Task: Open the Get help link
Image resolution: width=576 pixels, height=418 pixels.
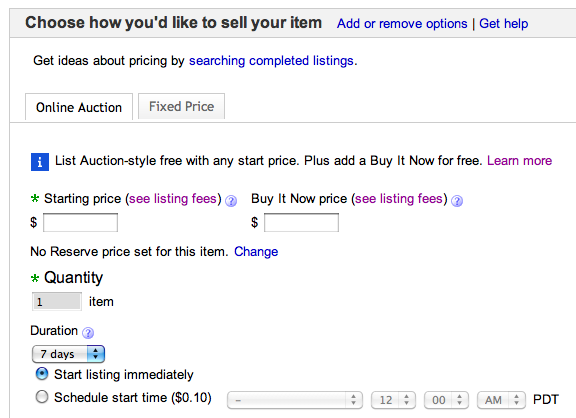Action: tap(503, 24)
